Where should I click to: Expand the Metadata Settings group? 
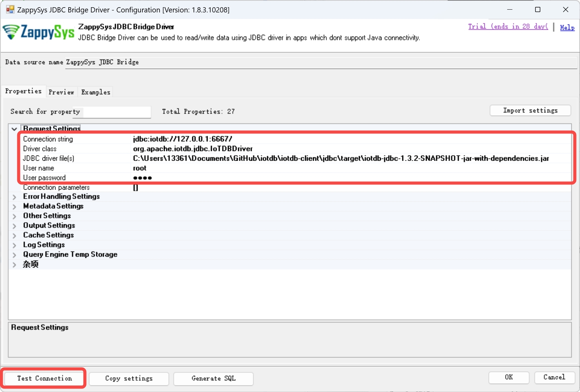pos(14,207)
